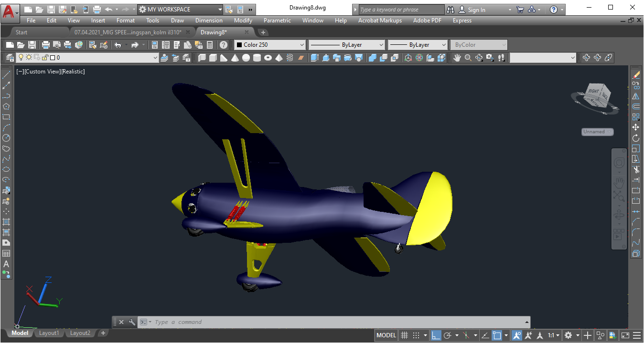This screenshot has width=644, height=343.
Task: Click the Undo arrow in standard toolbar
Action: click(118, 45)
